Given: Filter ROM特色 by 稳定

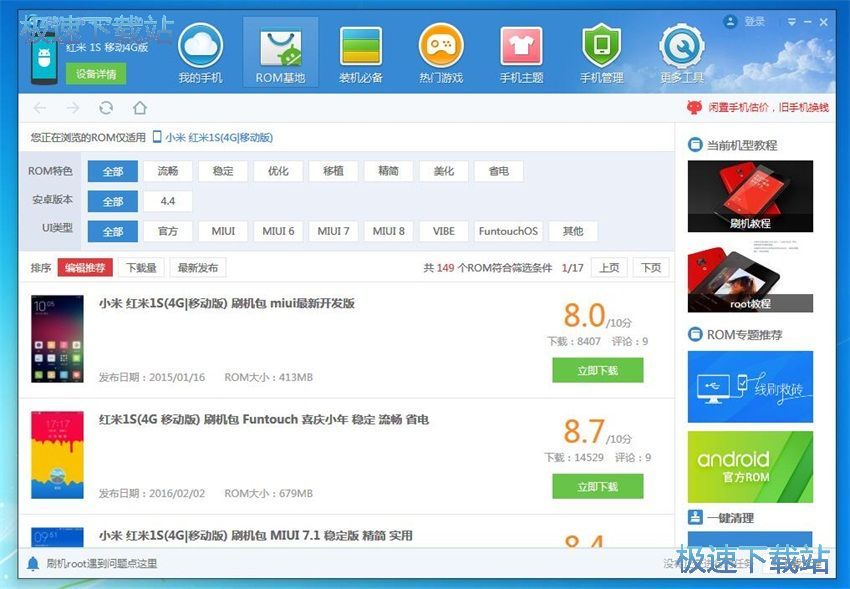Looking at the screenshot, I should [x=223, y=171].
